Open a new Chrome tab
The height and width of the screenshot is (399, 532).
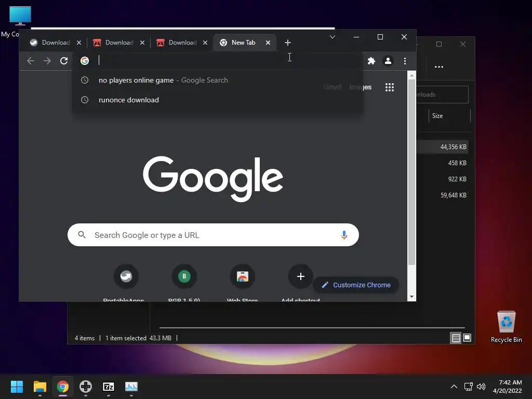coord(288,43)
